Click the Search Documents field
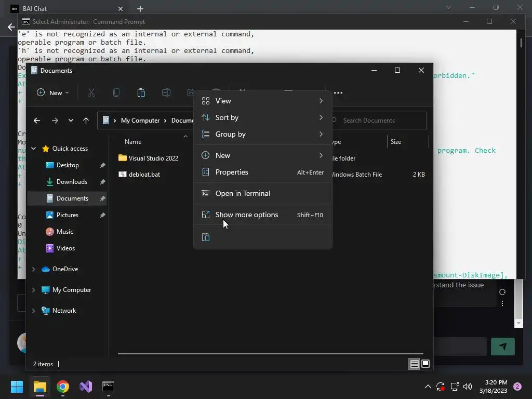Image resolution: width=532 pixels, height=399 pixels. [379, 121]
